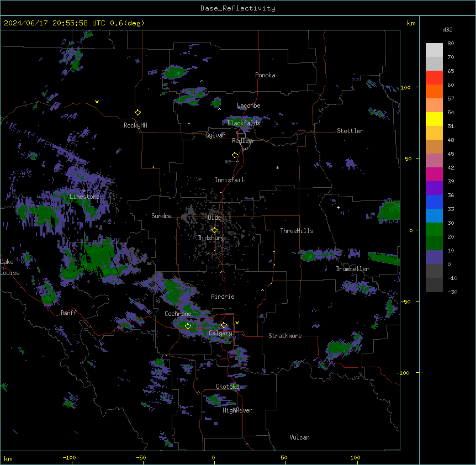The image size is (476, 465).
Task: Select the yellow v marker northeast of Calgary
Action: pyautogui.click(x=237, y=323)
